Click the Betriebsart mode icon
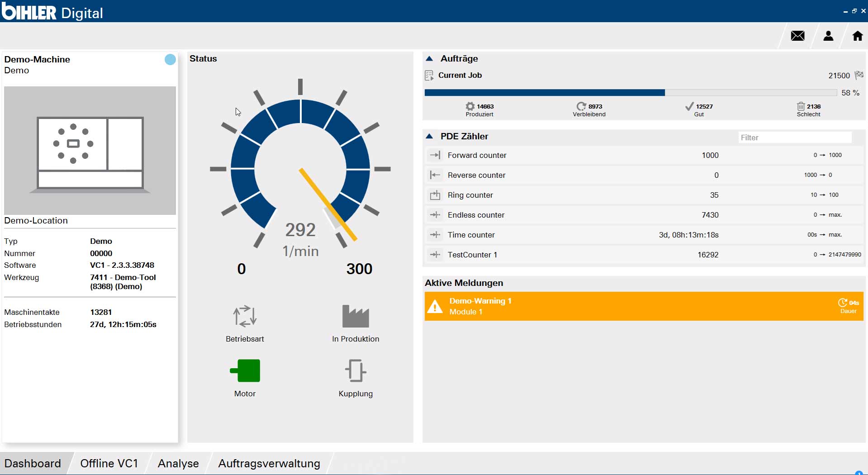This screenshot has width=868, height=475. coord(245,316)
